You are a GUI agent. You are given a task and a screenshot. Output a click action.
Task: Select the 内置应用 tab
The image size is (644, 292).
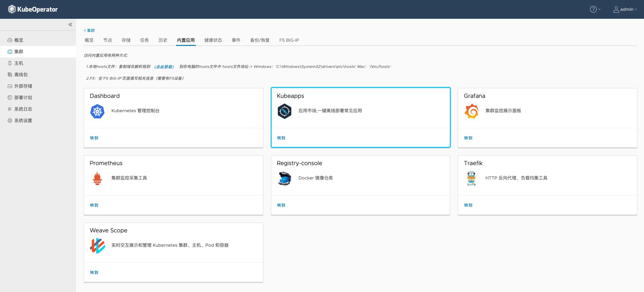[x=186, y=40]
